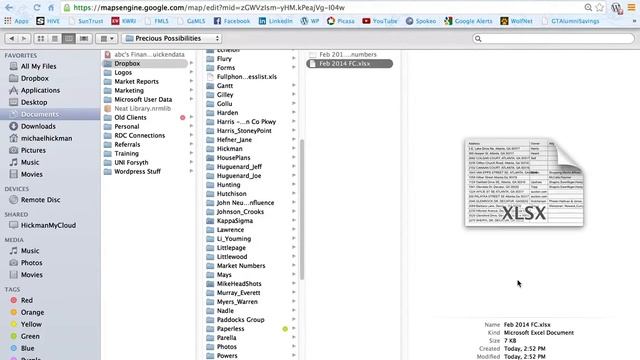Open the Logos folder
This screenshot has width=640, height=360.
click(123, 72)
